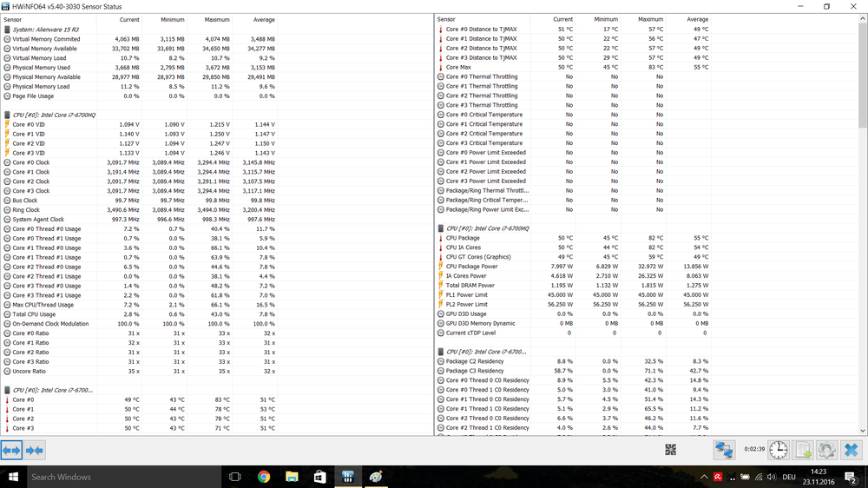
Task: Click the small square icon left of the network button
Action: pyautogui.click(x=670, y=450)
